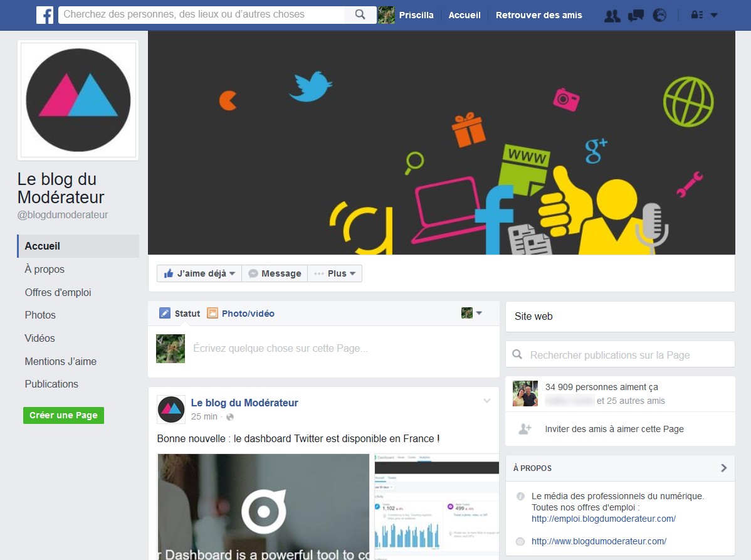Screen dimensions: 751x560
Task: Open the Offres d'emploi sidebar tab
Action: pos(58,292)
